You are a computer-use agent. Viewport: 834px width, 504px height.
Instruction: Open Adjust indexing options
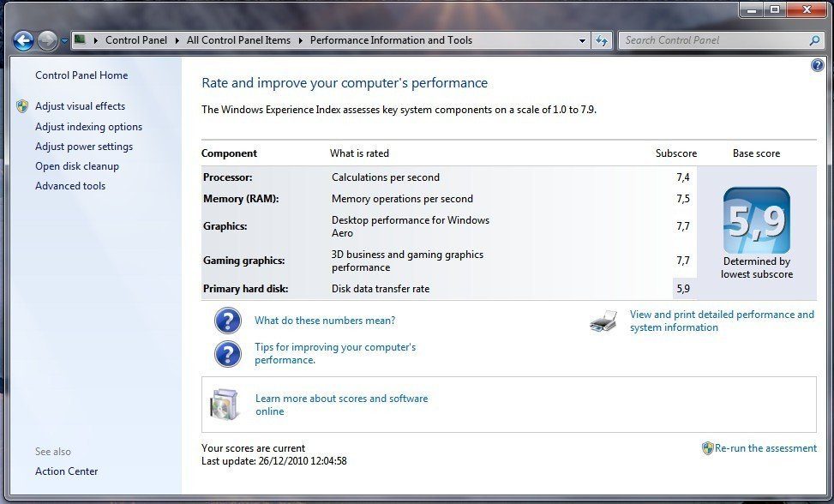point(89,127)
